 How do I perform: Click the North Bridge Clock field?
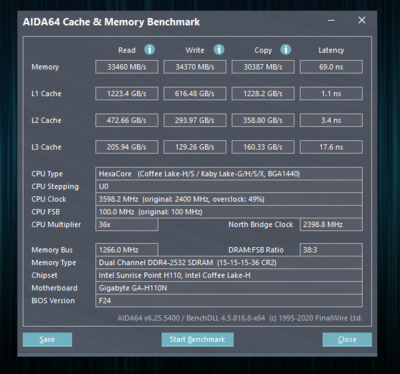tap(331, 224)
